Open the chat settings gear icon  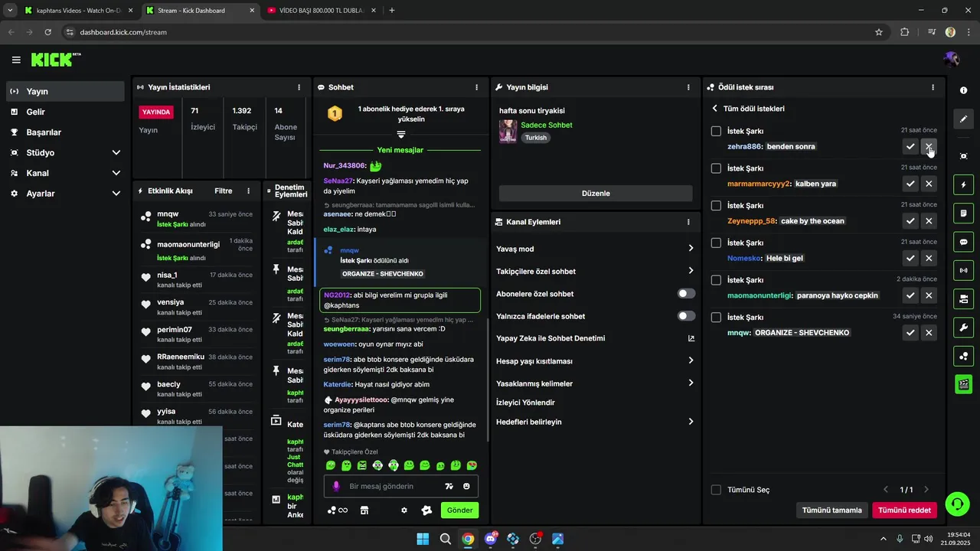click(404, 510)
